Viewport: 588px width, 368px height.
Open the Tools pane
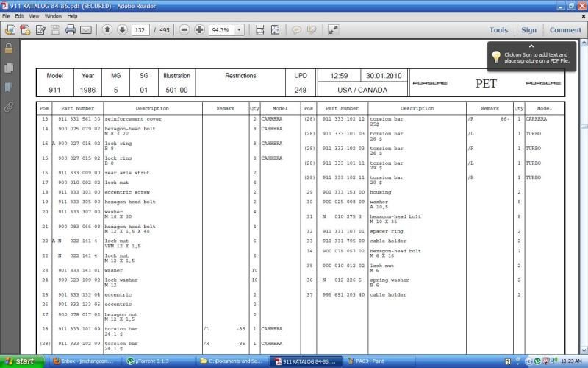tap(498, 30)
